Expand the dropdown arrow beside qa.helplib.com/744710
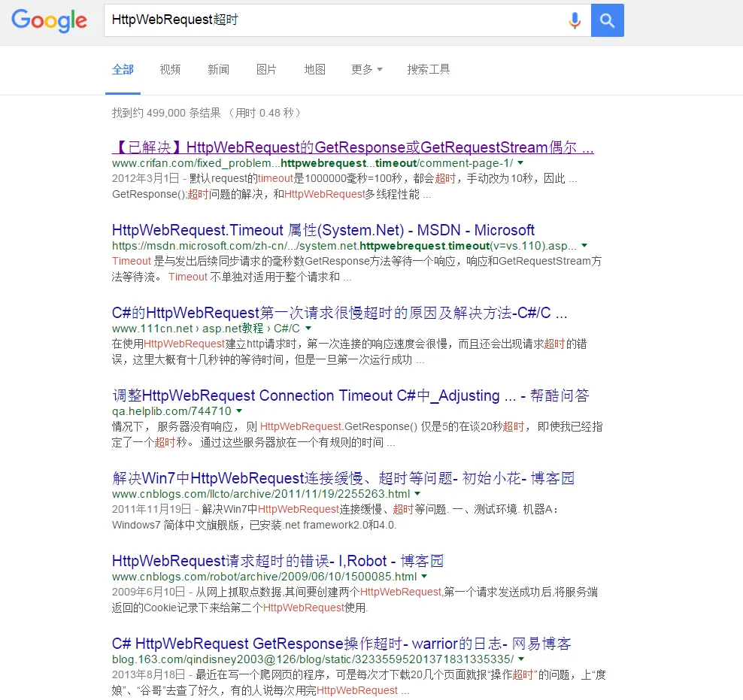743x700 pixels. 239,411
